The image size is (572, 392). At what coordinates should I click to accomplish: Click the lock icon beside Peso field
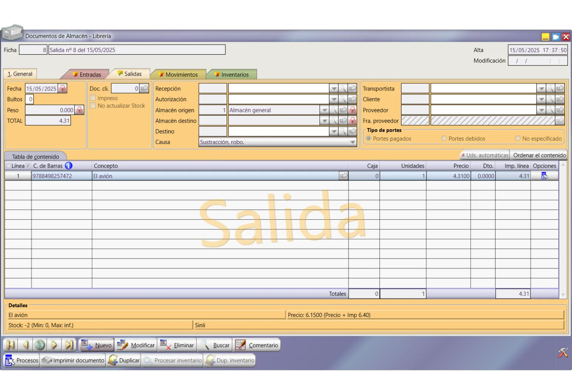(x=79, y=110)
